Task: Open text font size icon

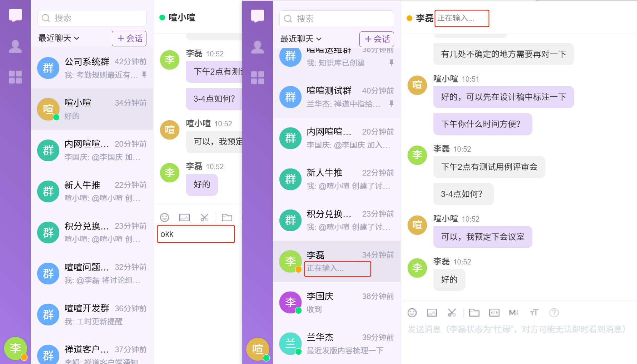Action: (534, 313)
